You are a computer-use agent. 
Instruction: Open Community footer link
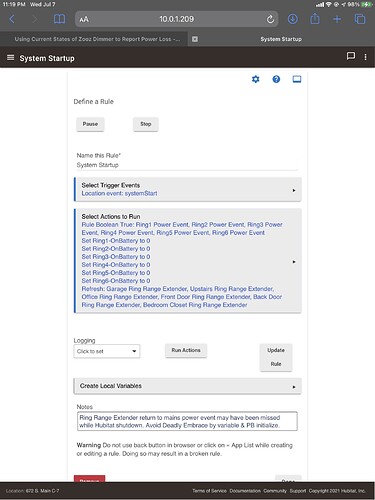coord(275,491)
